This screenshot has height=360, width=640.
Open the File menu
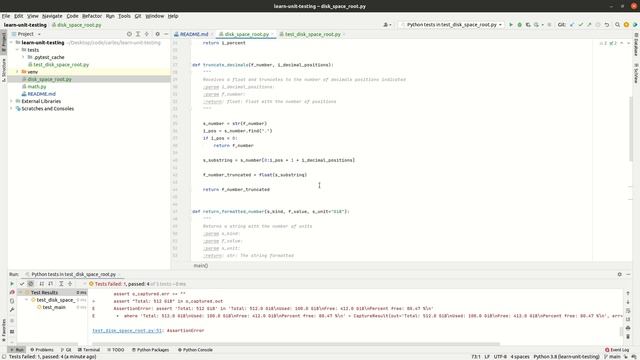(x=6, y=16)
